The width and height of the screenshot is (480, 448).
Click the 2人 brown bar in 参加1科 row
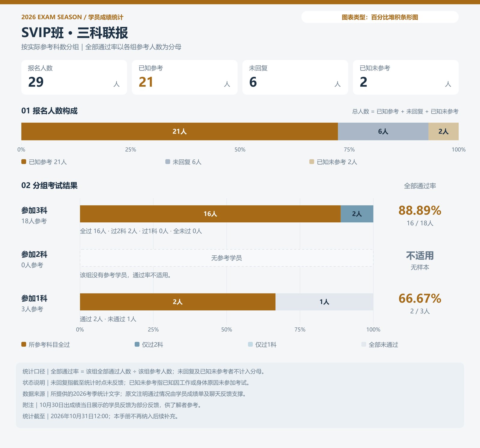(178, 302)
